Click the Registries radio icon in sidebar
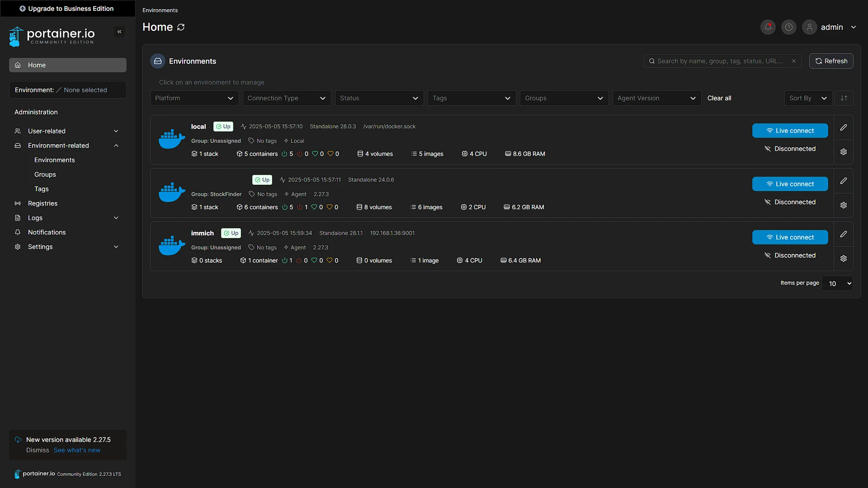868x488 pixels. coord(18,203)
